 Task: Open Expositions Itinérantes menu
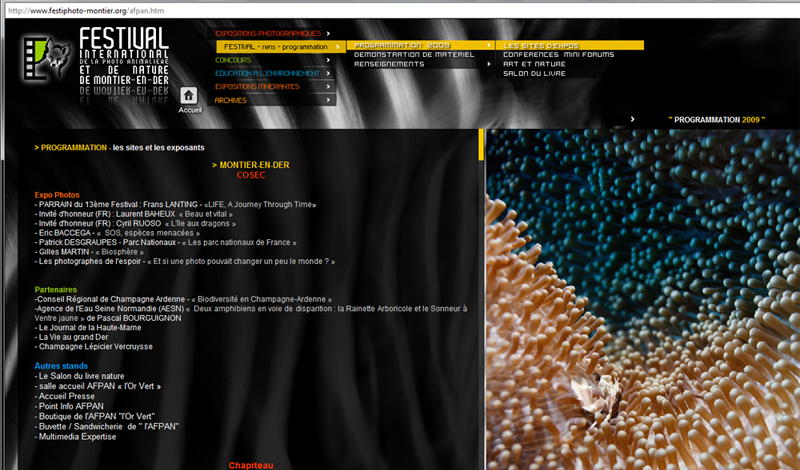click(257, 87)
